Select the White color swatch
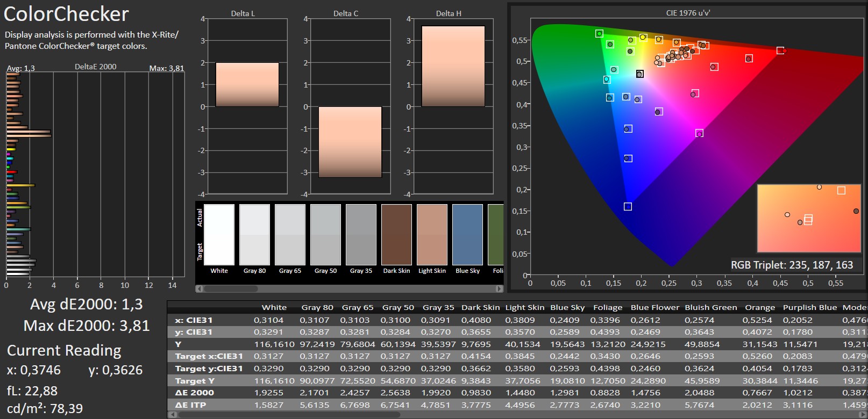 [x=219, y=235]
